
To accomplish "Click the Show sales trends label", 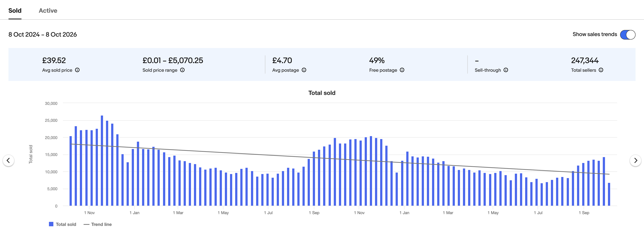I will coord(595,34).
